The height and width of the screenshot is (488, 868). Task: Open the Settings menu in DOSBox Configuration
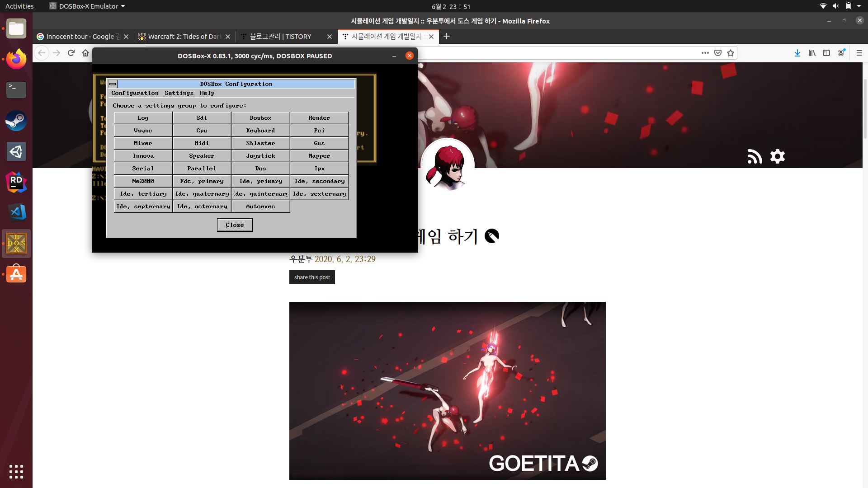[x=179, y=93]
